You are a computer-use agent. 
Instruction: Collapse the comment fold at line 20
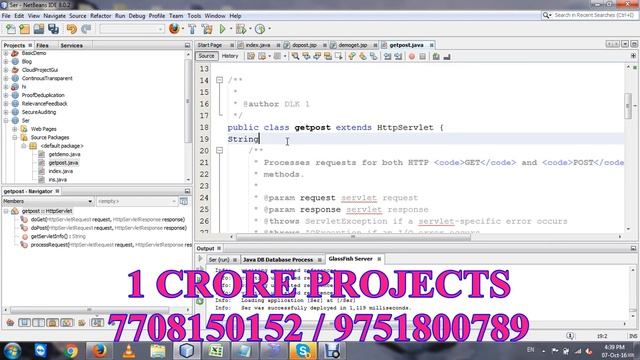(219, 151)
